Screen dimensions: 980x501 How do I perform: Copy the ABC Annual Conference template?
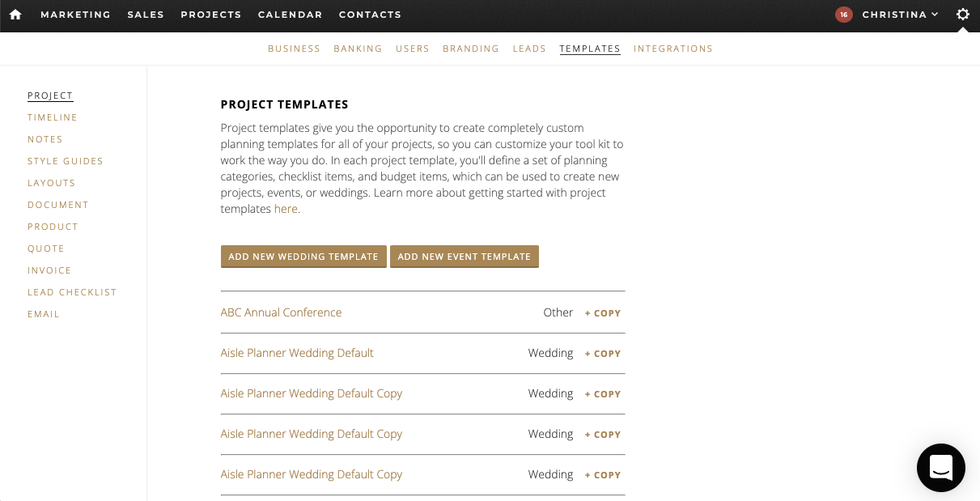(x=603, y=313)
